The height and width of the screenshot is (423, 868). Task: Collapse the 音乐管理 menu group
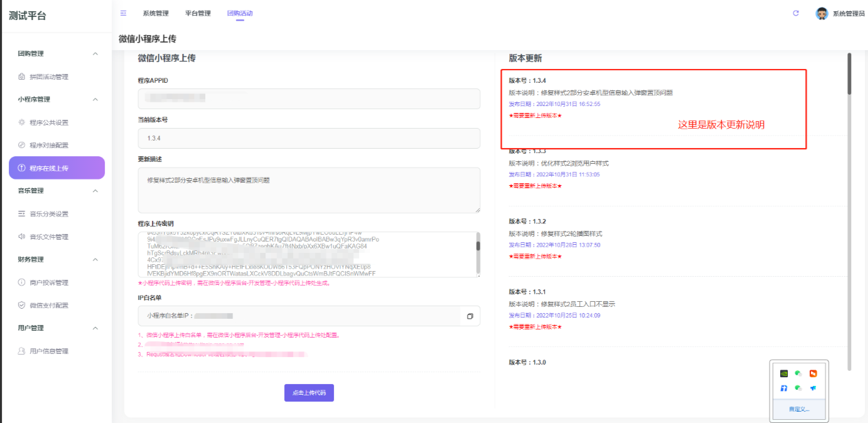(95, 191)
